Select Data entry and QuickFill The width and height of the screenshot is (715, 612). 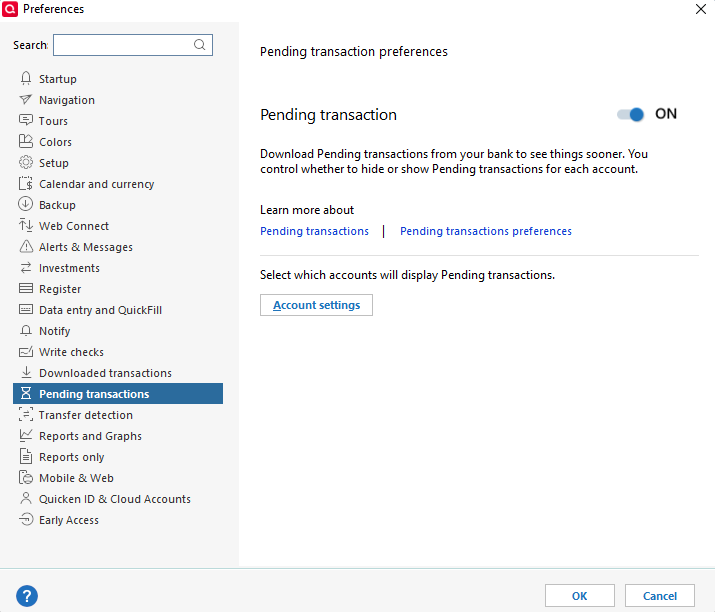click(100, 310)
